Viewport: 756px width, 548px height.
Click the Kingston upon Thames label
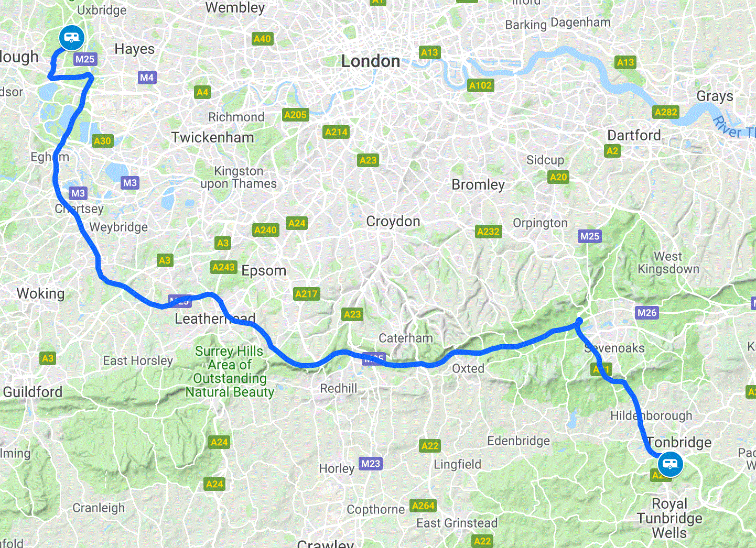(239, 177)
